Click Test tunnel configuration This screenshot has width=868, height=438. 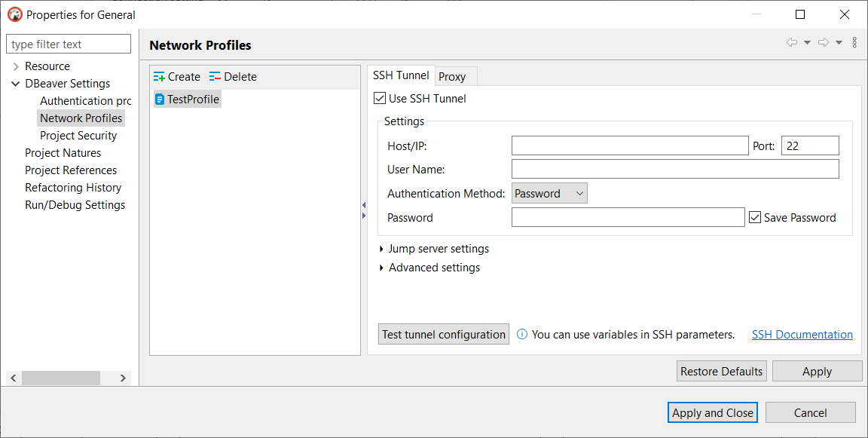[443, 334]
